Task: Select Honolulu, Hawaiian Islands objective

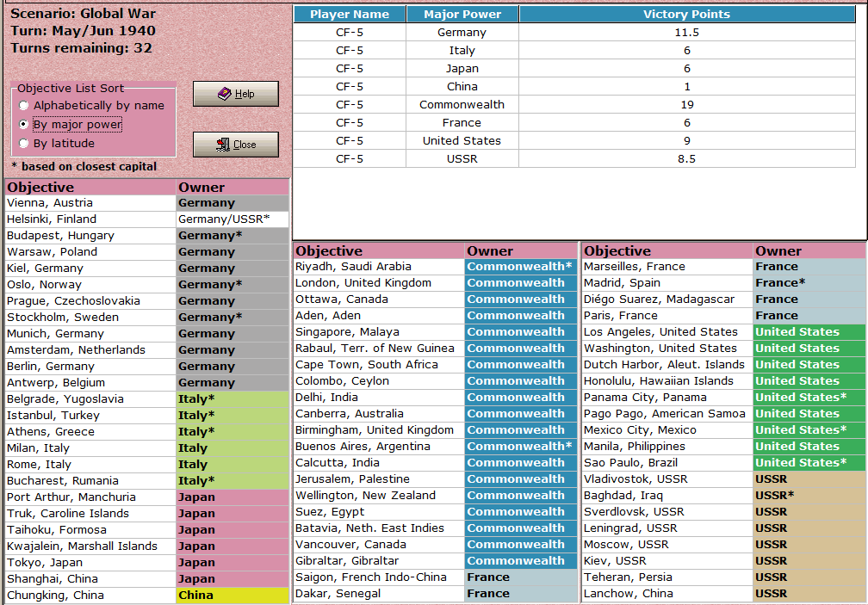Action: pos(667,381)
